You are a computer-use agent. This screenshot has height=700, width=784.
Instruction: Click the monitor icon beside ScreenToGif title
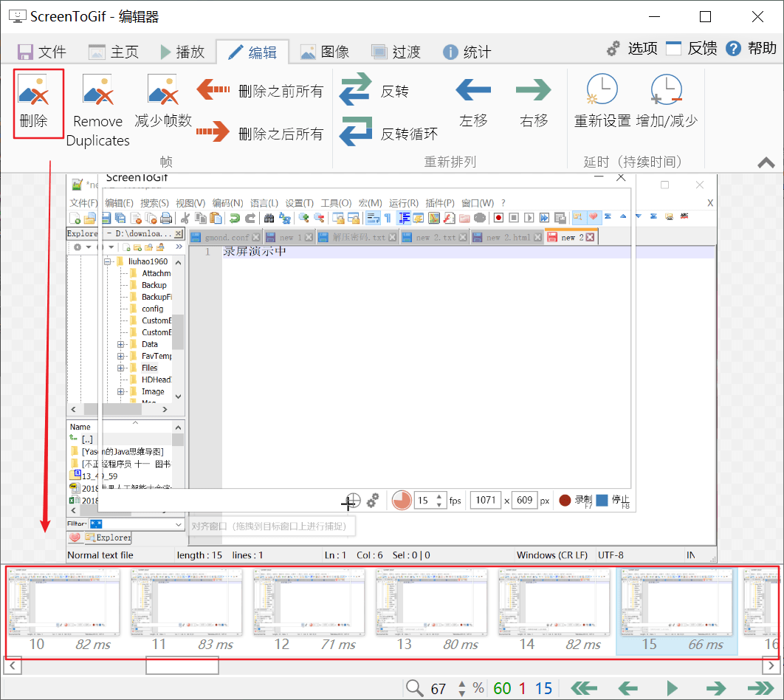coord(18,16)
